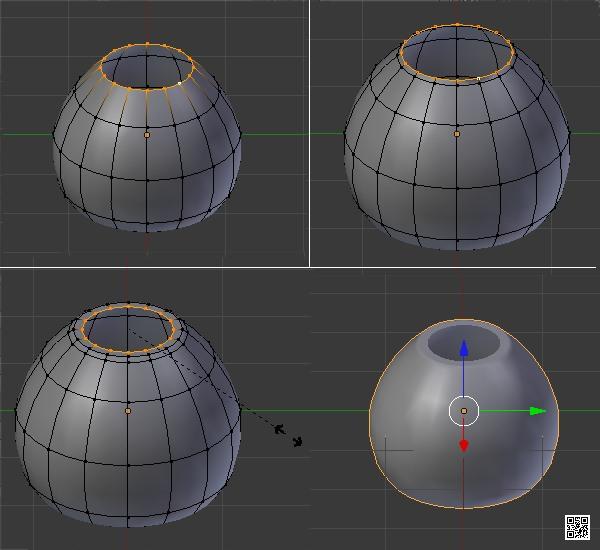Image resolution: width=600 pixels, height=550 pixels.
Task: Grab the green Y-axis arrow of the manipulator
Action: 537,410
